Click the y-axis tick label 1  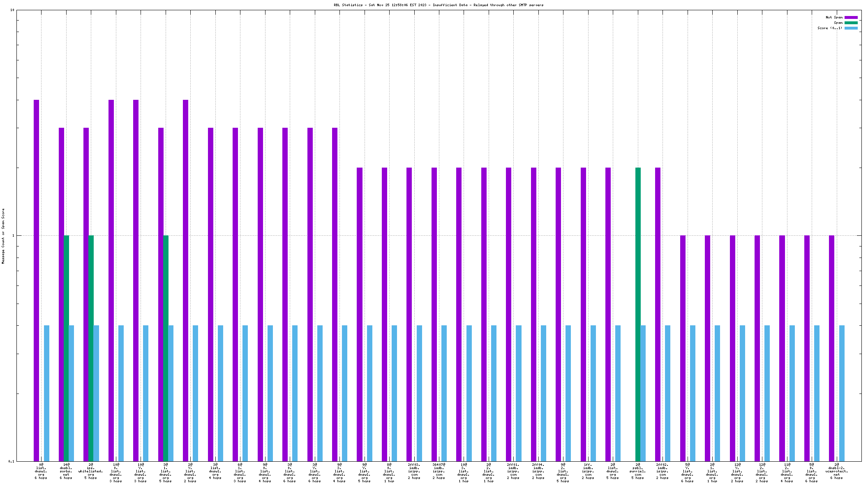click(x=13, y=236)
